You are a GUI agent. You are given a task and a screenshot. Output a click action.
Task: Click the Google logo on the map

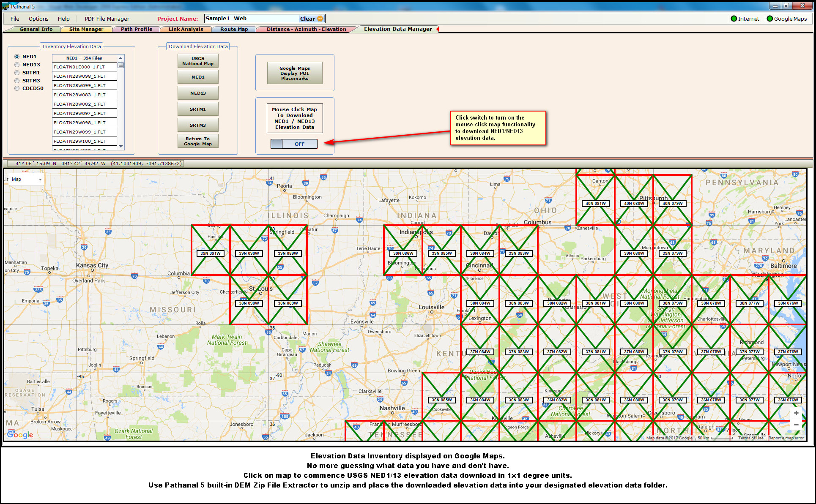click(x=20, y=434)
